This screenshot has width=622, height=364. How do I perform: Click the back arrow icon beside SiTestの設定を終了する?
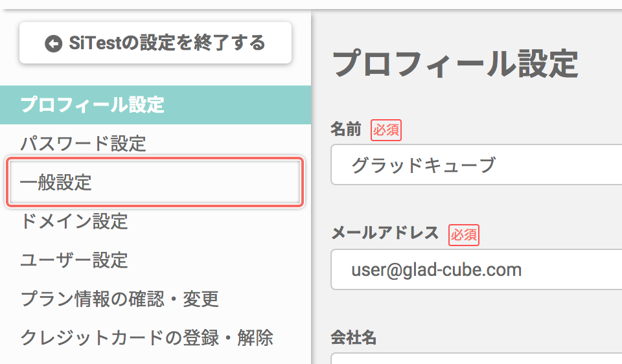[54, 43]
